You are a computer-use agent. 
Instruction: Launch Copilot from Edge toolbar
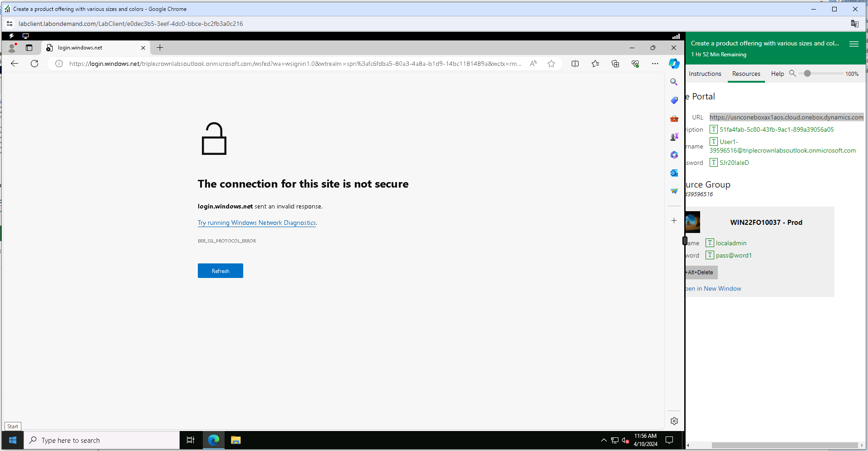click(x=674, y=64)
